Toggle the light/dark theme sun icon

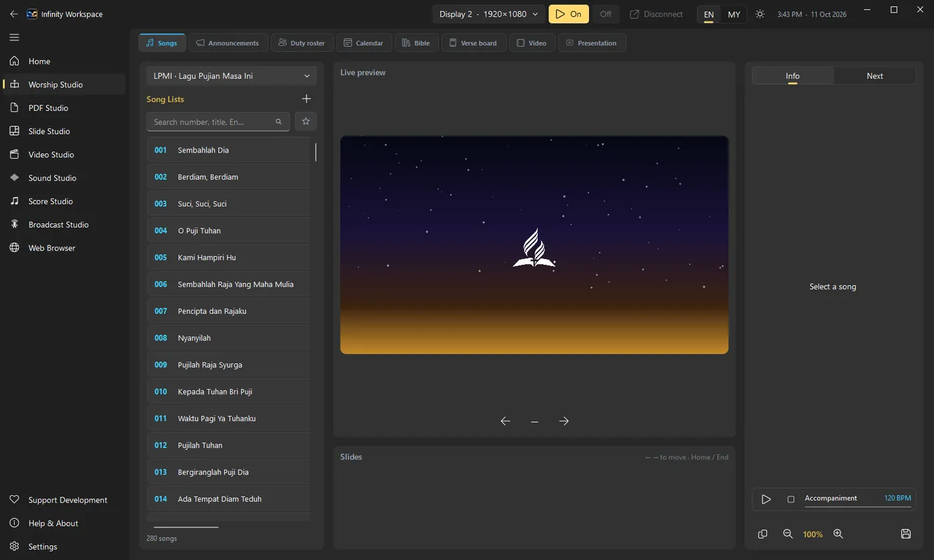point(760,14)
